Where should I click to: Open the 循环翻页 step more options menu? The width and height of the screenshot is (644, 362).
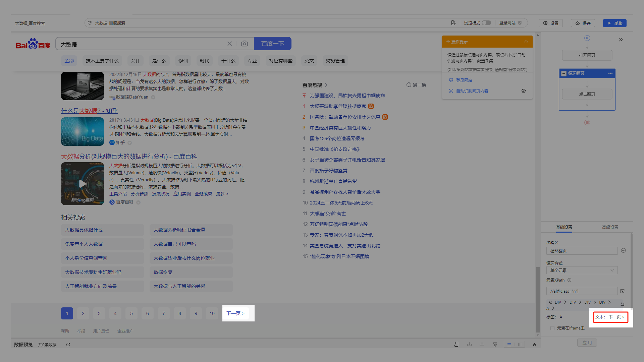(x=610, y=73)
